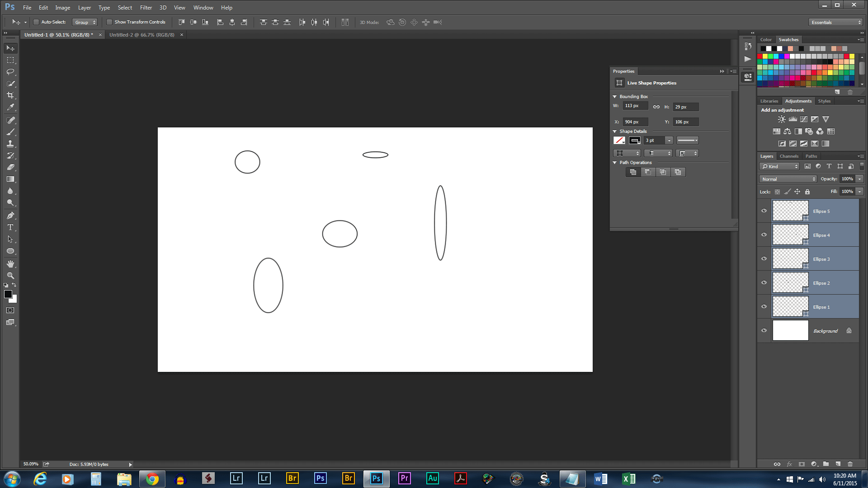The width and height of the screenshot is (868, 488).
Task: Collapse the Bounding Box section in Properties
Action: pos(614,96)
